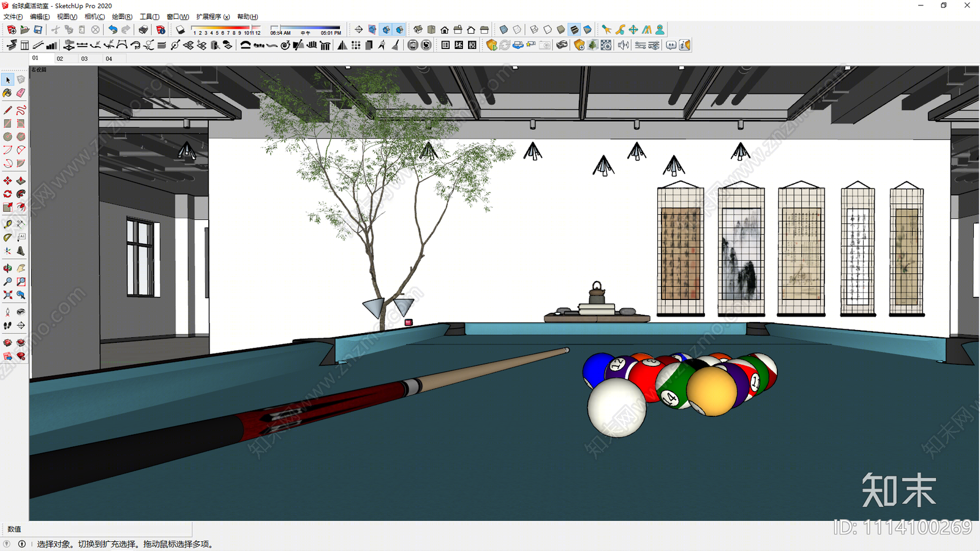Undo the last action
This screenshot has height=551, width=980.
pyautogui.click(x=113, y=29)
